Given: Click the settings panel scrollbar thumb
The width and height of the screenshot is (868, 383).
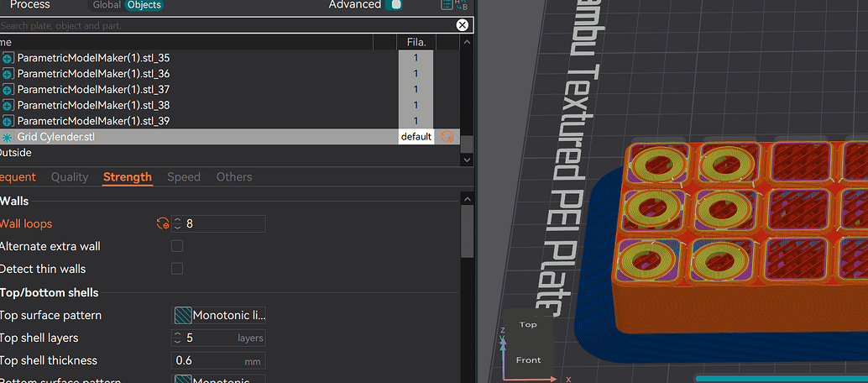Looking at the screenshot, I should (468, 232).
